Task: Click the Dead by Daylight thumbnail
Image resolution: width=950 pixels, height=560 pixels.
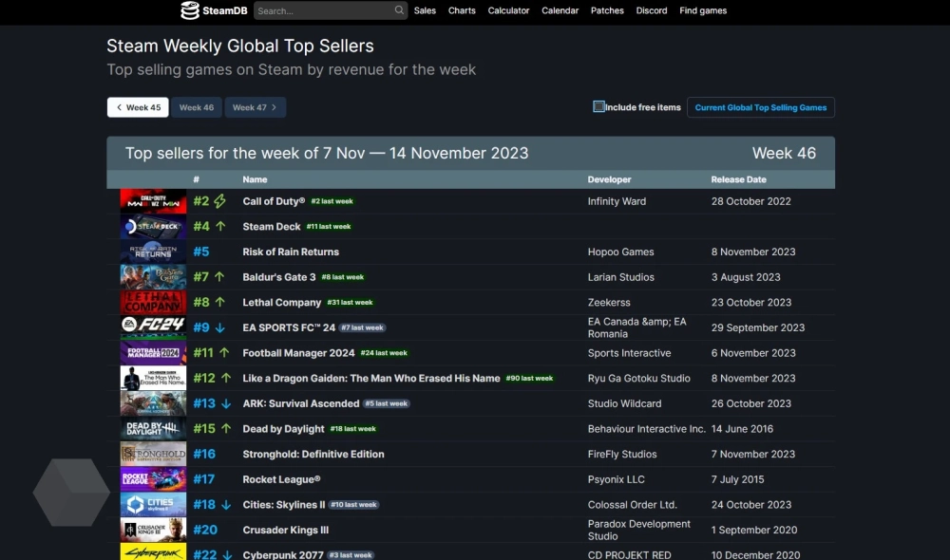Action: (x=153, y=429)
